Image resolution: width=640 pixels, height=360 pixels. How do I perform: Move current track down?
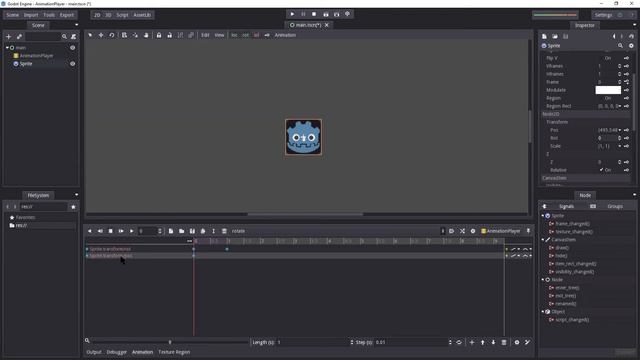pos(493,342)
